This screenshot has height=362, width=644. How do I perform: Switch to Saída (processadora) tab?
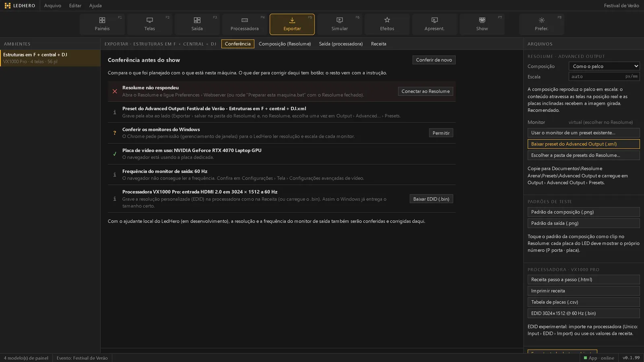(x=341, y=44)
